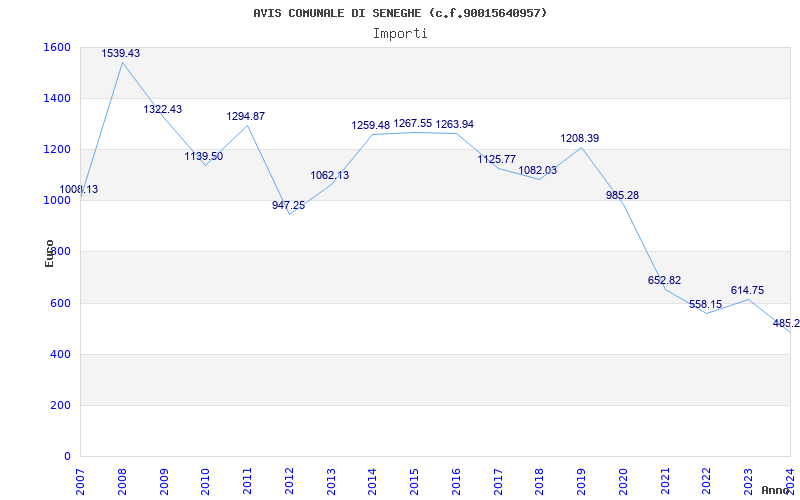Screen dimensions: 800x500
Task: Click the y-axis tick 0
Action: 67,456
